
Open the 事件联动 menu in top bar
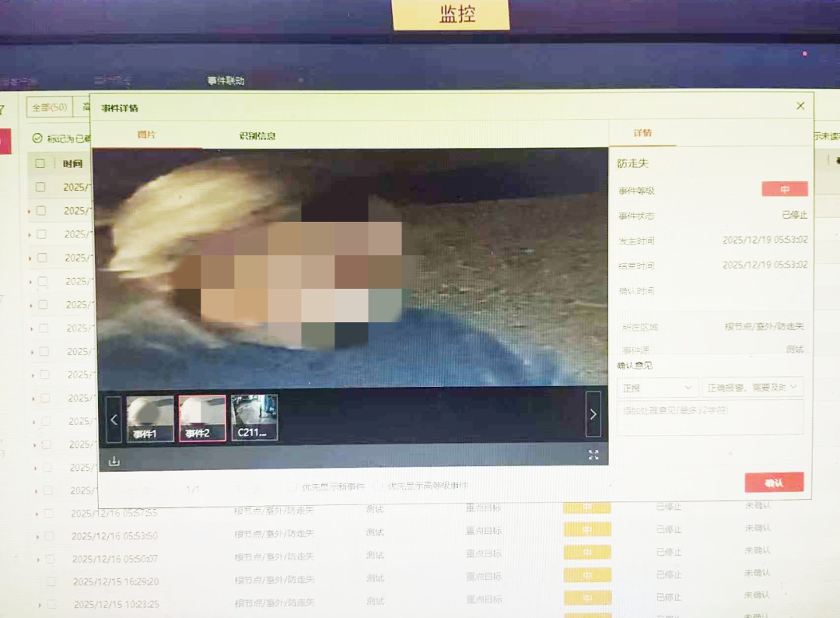point(226,80)
